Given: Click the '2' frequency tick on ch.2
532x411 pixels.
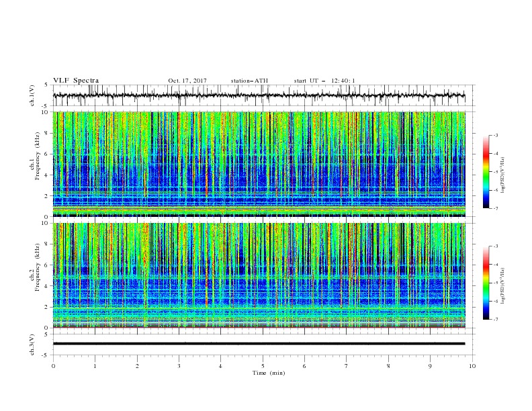Looking at the screenshot, I should (x=48, y=307).
